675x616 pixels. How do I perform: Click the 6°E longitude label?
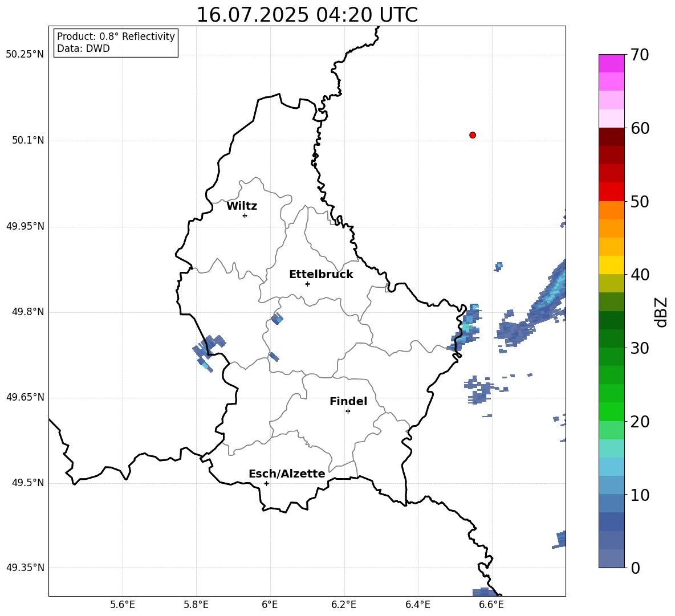coord(270,605)
